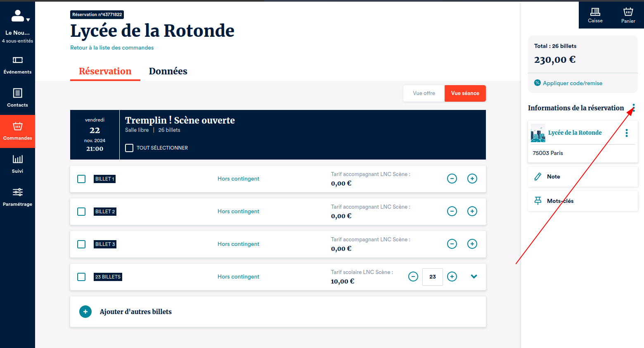Open Paramétrage settings in sidebar
The width and height of the screenshot is (644, 348).
click(x=17, y=197)
